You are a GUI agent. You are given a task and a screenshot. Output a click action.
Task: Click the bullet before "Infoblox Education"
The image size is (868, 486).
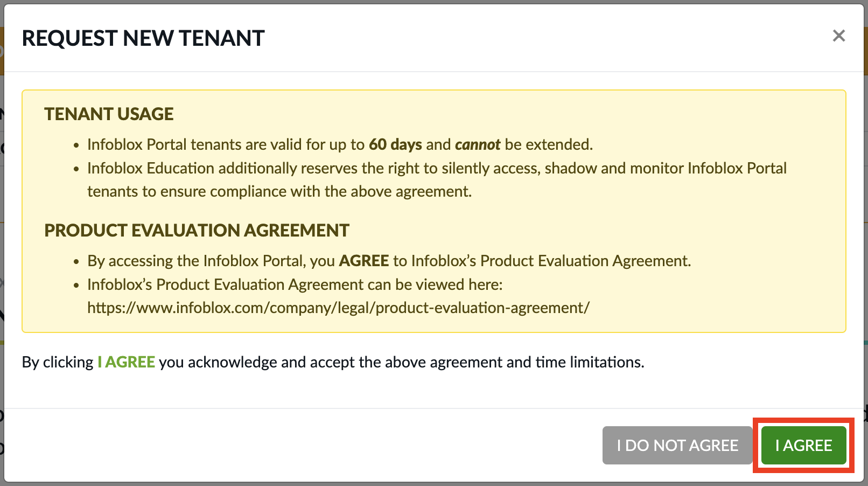click(x=76, y=169)
